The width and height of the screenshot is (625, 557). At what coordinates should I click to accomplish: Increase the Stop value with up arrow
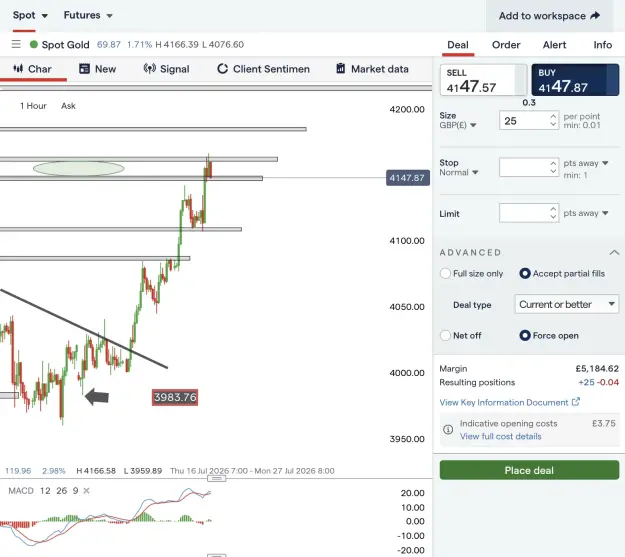[553, 163]
